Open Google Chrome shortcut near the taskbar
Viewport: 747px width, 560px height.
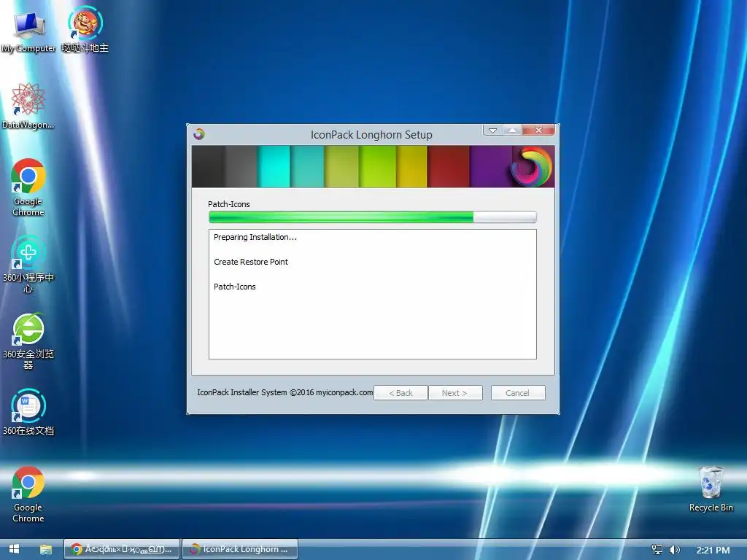point(28,494)
